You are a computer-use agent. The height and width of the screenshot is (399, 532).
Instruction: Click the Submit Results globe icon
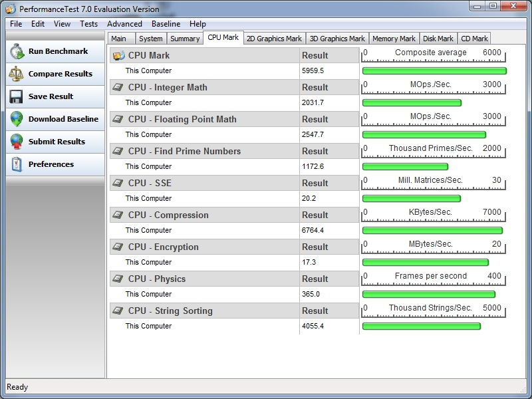pyautogui.click(x=16, y=142)
